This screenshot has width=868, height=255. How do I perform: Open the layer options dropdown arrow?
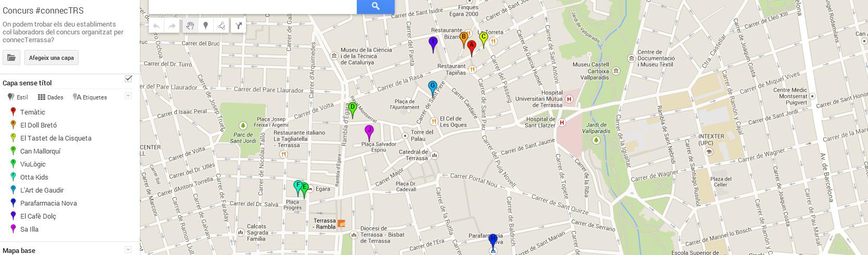click(x=128, y=96)
